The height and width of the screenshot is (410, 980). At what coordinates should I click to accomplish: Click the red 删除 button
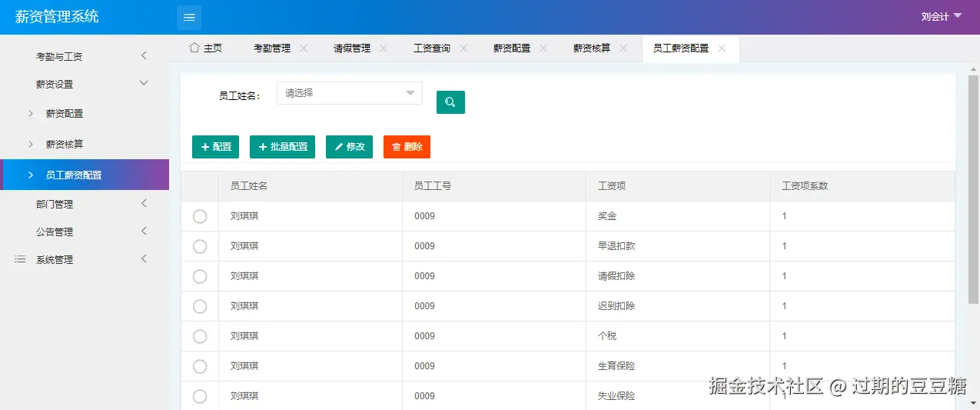tap(407, 147)
